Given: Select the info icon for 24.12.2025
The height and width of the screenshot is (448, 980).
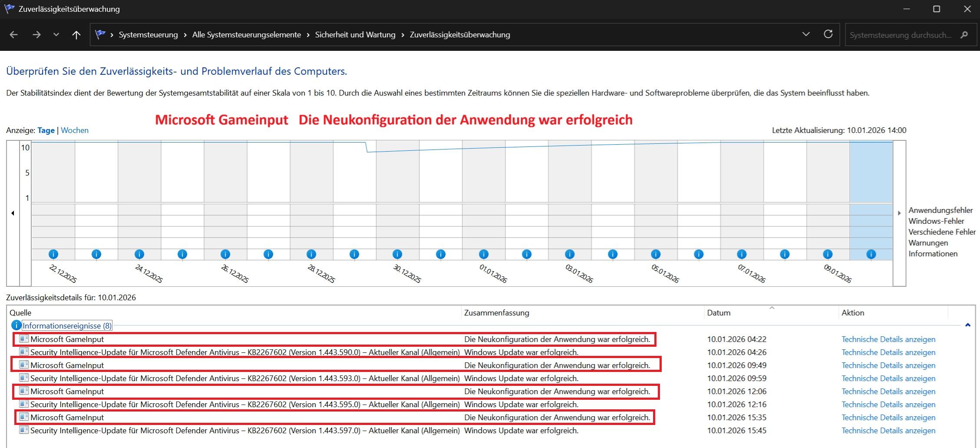Looking at the screenshot, I should tap(139, 254).
